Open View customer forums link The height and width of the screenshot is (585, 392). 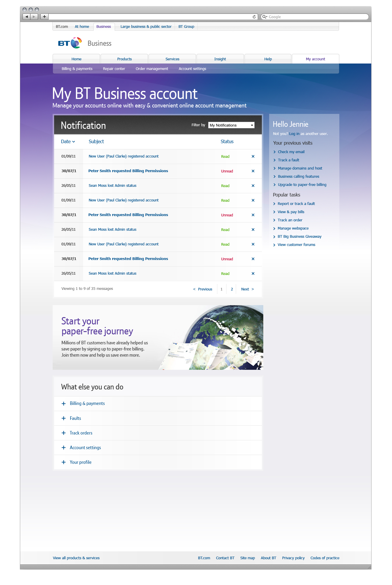pos(296,245)
